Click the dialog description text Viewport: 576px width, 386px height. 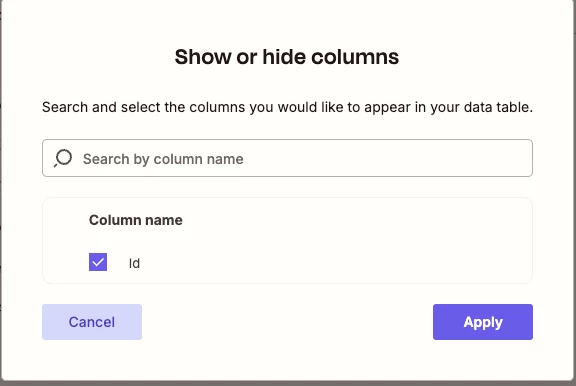pyautogui.click(x=287, y=107)
